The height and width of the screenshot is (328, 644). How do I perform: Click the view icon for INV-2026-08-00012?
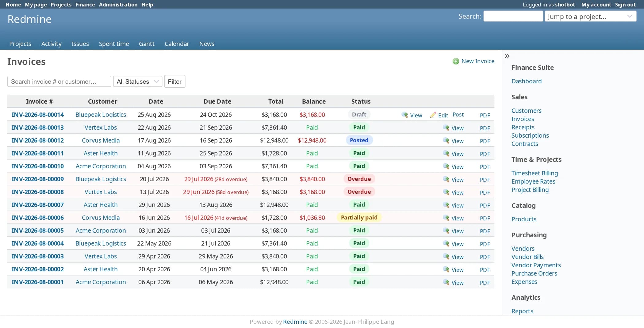coord(446,141)
